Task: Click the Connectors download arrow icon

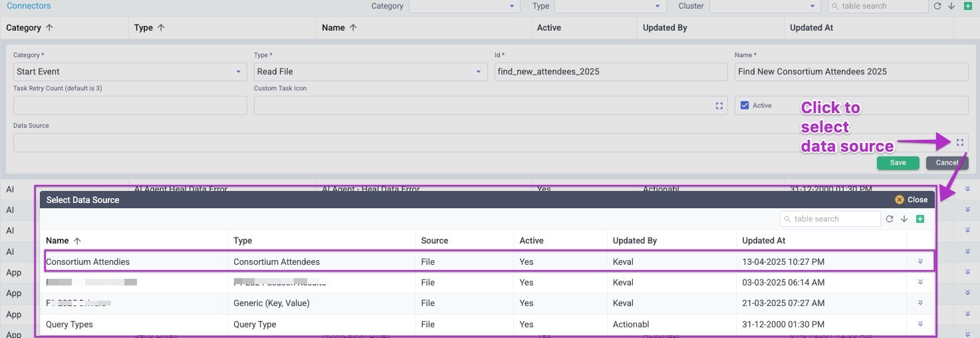Action: pos(951,6)
